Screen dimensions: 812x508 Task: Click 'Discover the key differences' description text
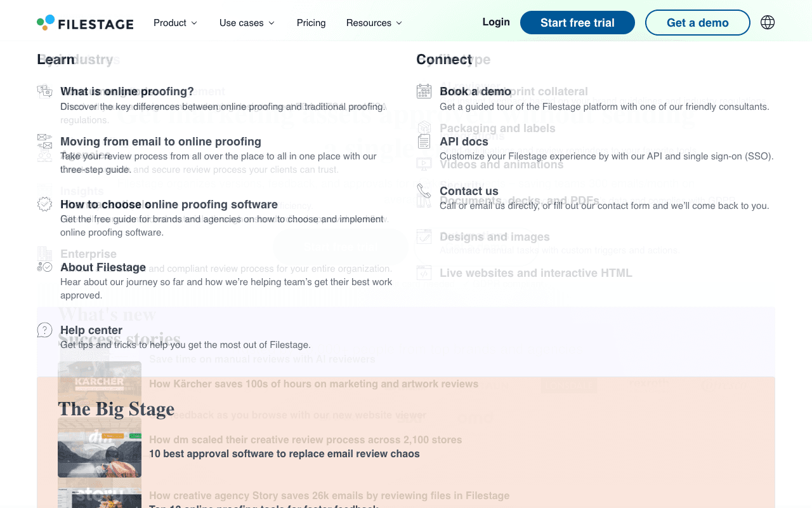(223, 107)
